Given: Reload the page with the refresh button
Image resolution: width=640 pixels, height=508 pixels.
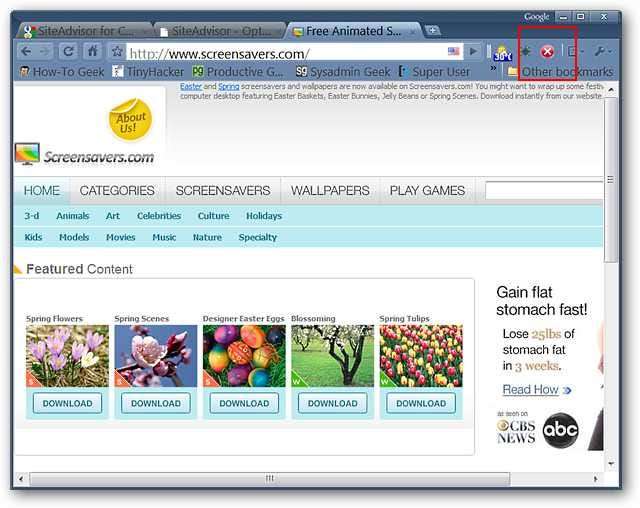Looking at the screenshot, I should (x=68, y=51).
